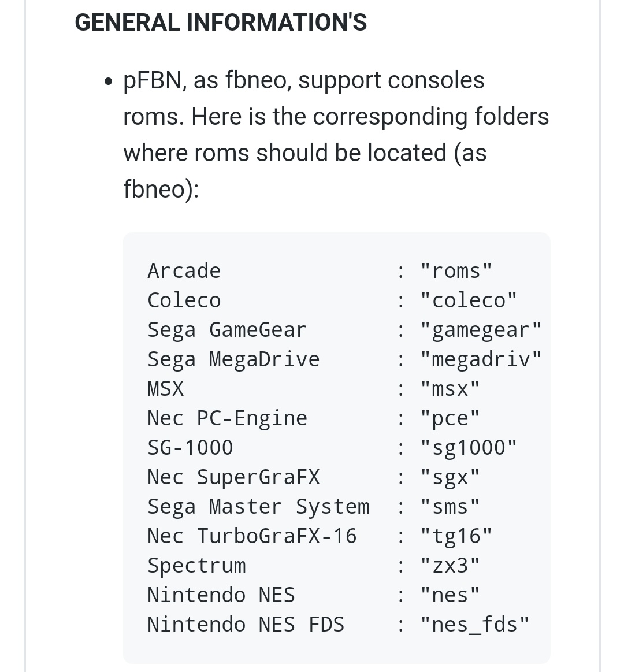The height and width of the screenshot is (672, 624).
Task: Click the "gamegear" folder name
Action: [481, 330]
